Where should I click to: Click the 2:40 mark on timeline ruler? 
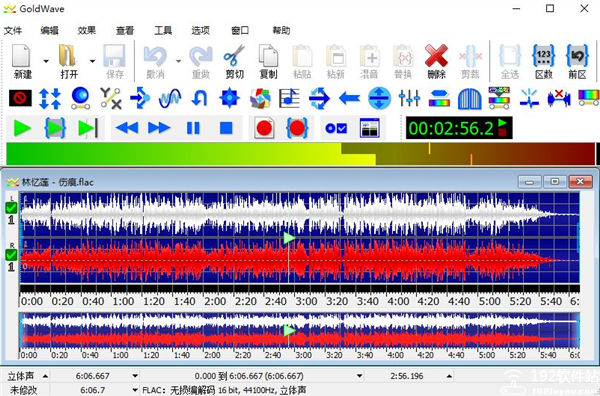(276, 301)
